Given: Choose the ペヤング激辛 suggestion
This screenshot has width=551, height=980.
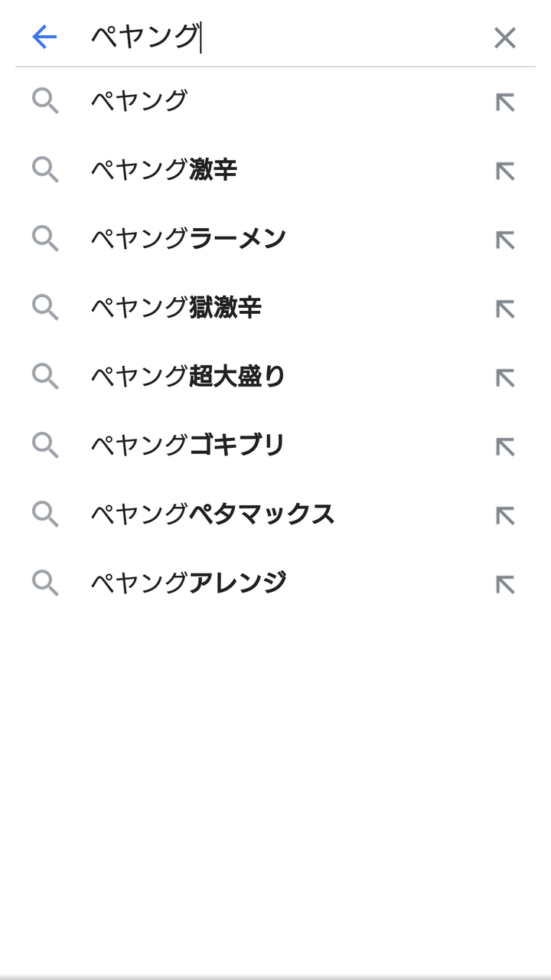Looking at the screenshot, I should [x=164, y=170].
